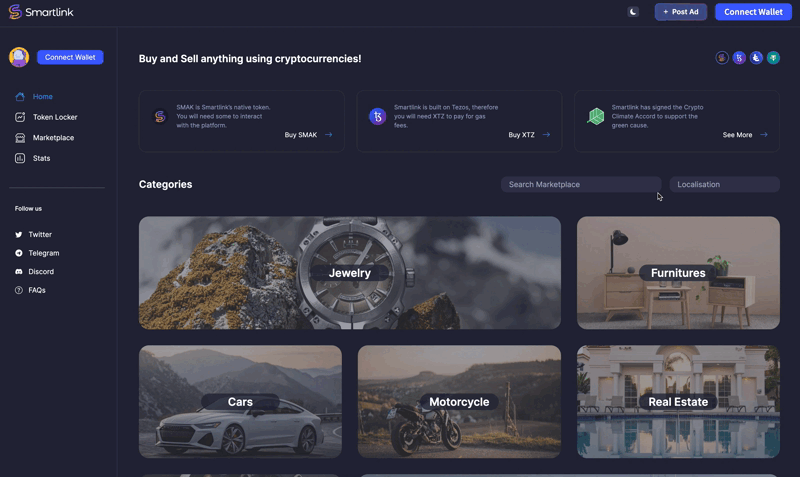Click the user avatar in sidebar
Image resolution: width=800 pixels, height=477 pixels.
click(19, 57)
